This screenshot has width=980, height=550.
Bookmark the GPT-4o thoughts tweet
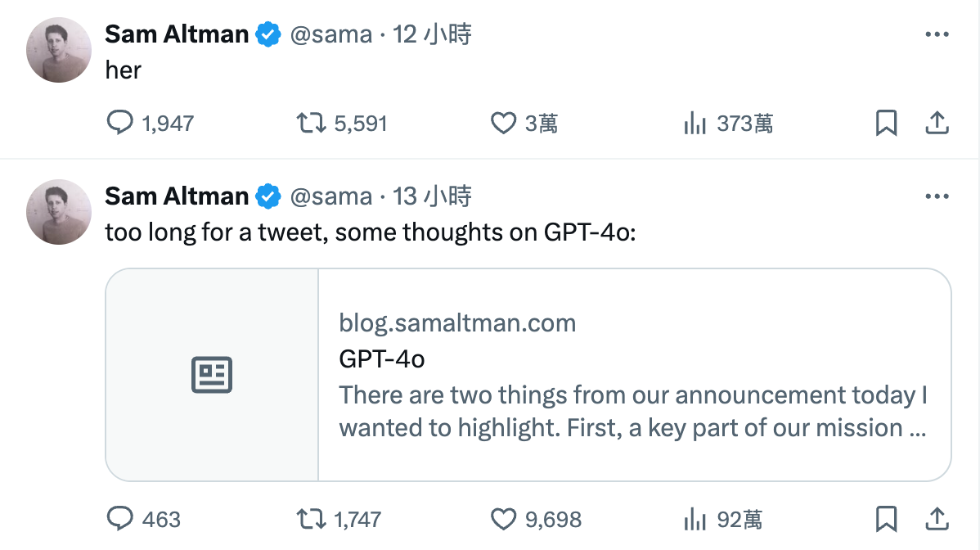point(887,519)
